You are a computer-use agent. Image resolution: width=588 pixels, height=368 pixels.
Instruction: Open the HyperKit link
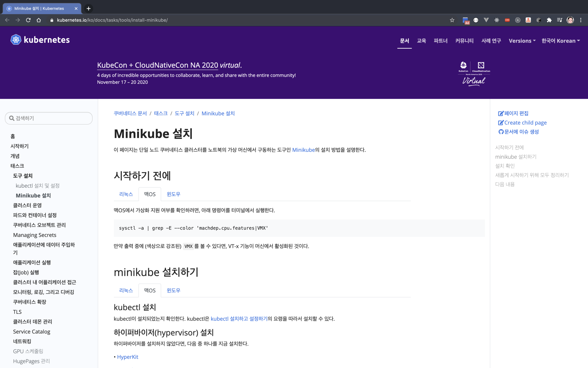pos(127,357)
